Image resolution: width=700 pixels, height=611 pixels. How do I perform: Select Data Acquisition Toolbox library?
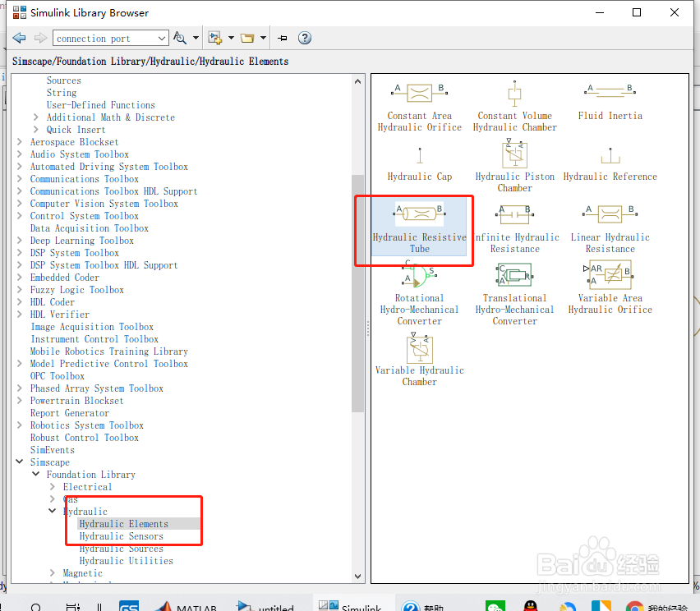(90, 228)
